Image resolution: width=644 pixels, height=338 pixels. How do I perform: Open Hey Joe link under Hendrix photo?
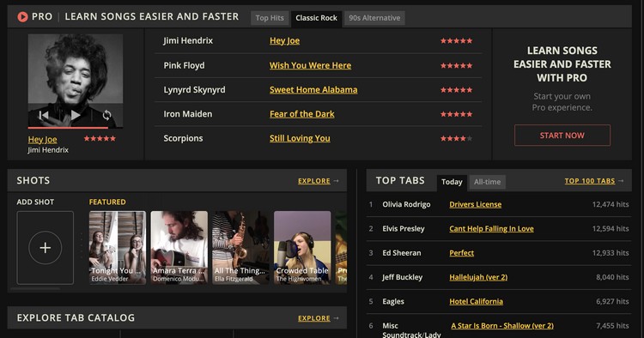tap(43, 140)
